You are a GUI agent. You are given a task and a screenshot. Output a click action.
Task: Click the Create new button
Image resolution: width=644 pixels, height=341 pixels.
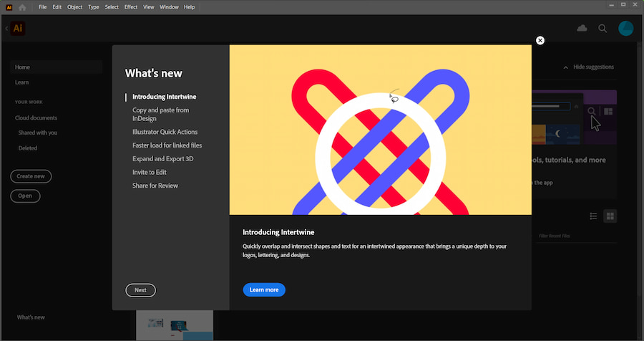(31, 176)
